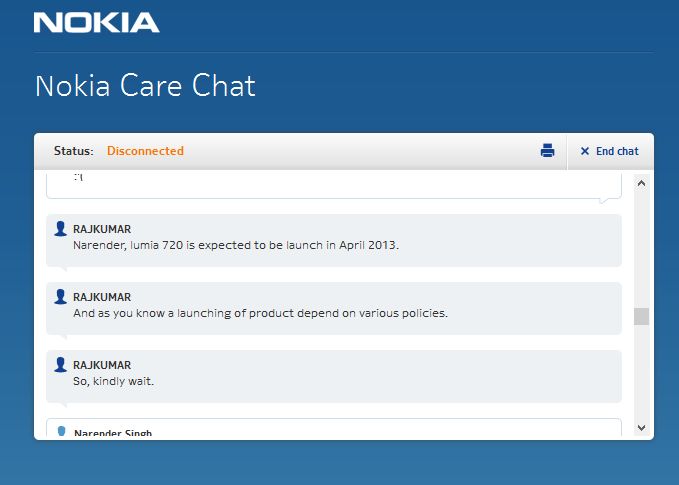The width and height of the screenshot is (679, 485).
Task: Click the sad-face message at the top of the chat
Action: (x=79, y=178)
